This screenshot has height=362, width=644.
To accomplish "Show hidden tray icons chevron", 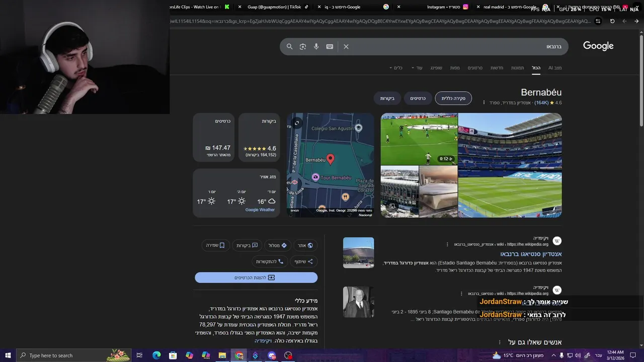I will [x=553, y=355].
